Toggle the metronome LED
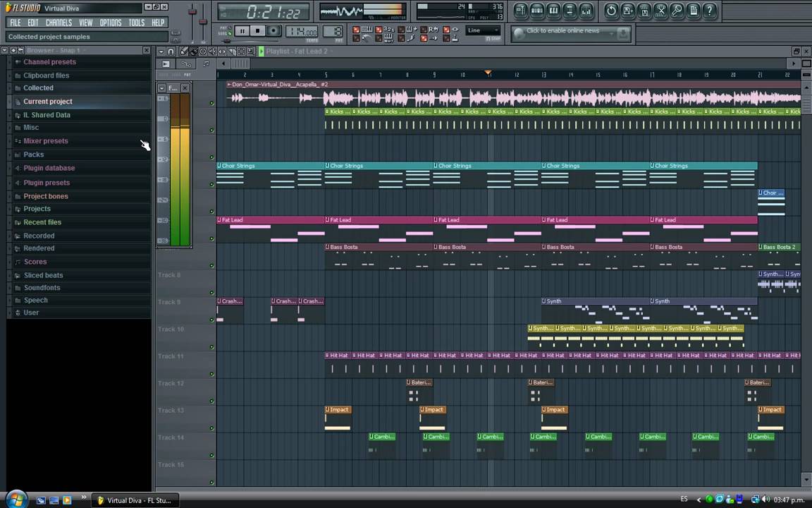Screen dimensions: 812x508 tap(356, 38)
